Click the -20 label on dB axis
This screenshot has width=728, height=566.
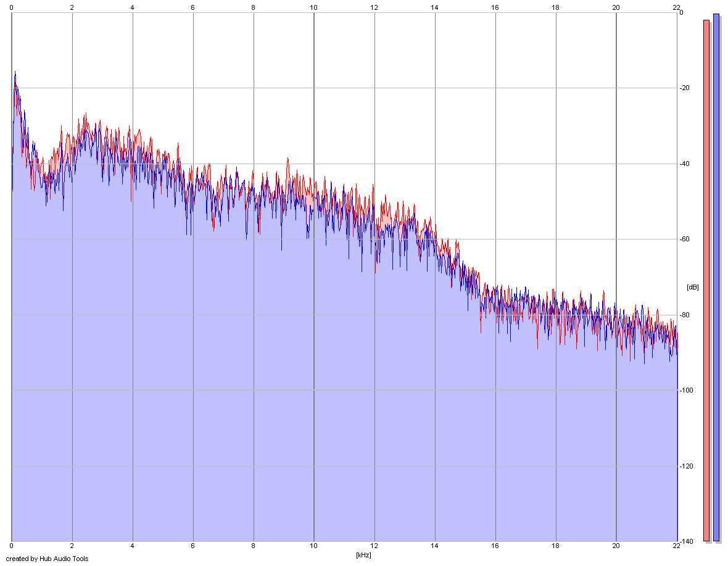click(684, 88)
